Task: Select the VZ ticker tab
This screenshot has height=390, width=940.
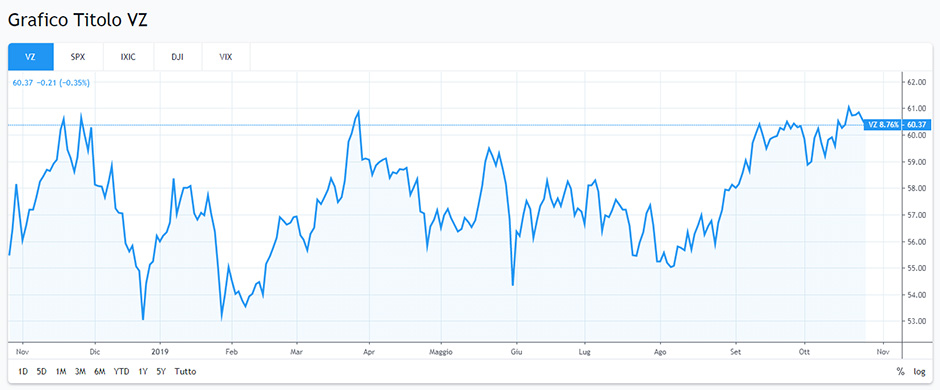Action: (x=31, y=58)
